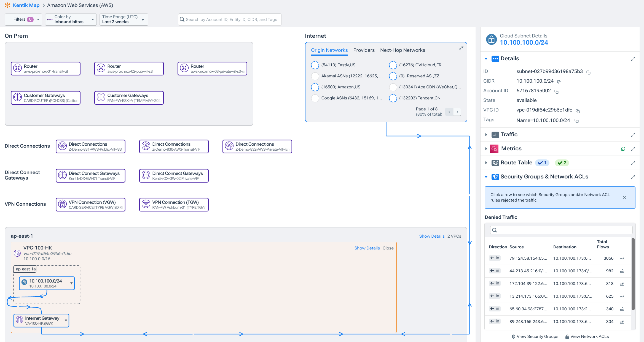
Task: Click Show Details for VPC-100-HK
Action: click(367, 248)
